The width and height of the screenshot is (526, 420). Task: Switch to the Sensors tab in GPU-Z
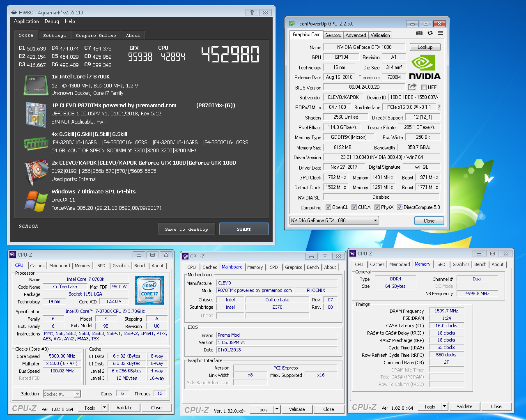pyautogui.click(x=333, y=35)
